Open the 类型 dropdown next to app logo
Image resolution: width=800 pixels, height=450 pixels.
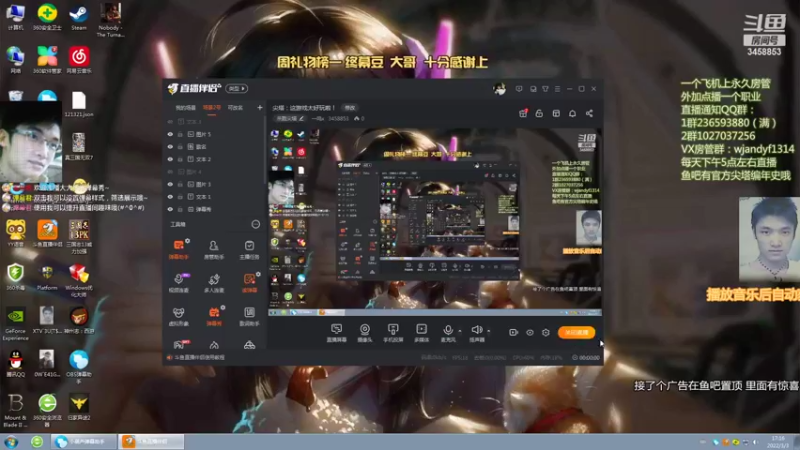[x=237, y=88]
